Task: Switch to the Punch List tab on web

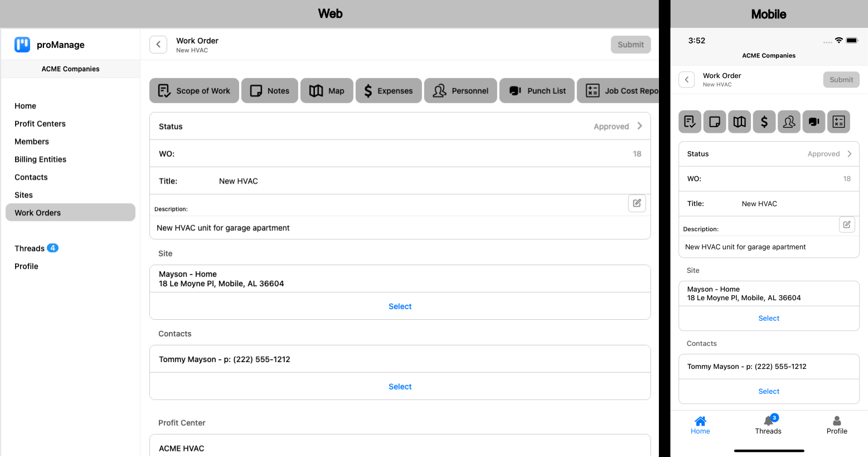Action: [537, 91]
